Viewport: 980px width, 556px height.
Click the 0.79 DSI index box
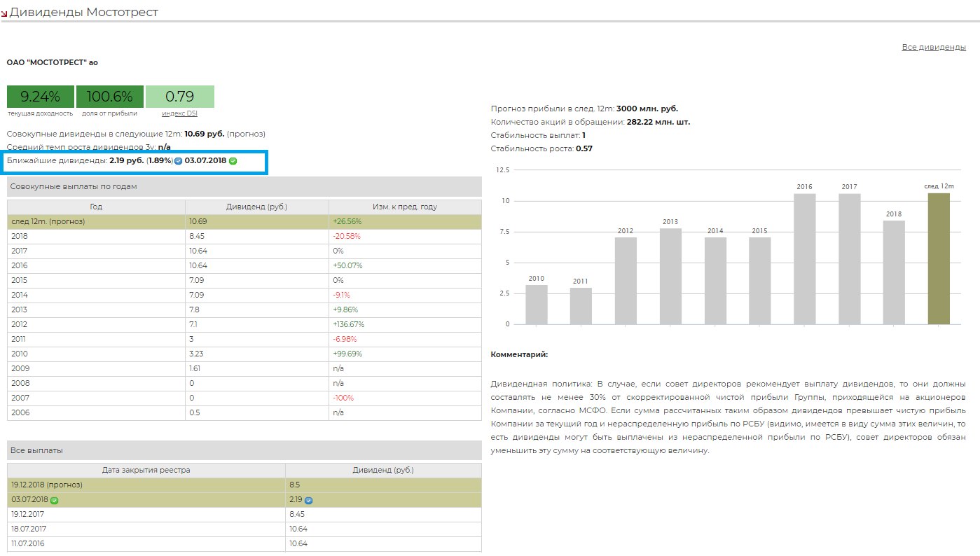point(180,97)
